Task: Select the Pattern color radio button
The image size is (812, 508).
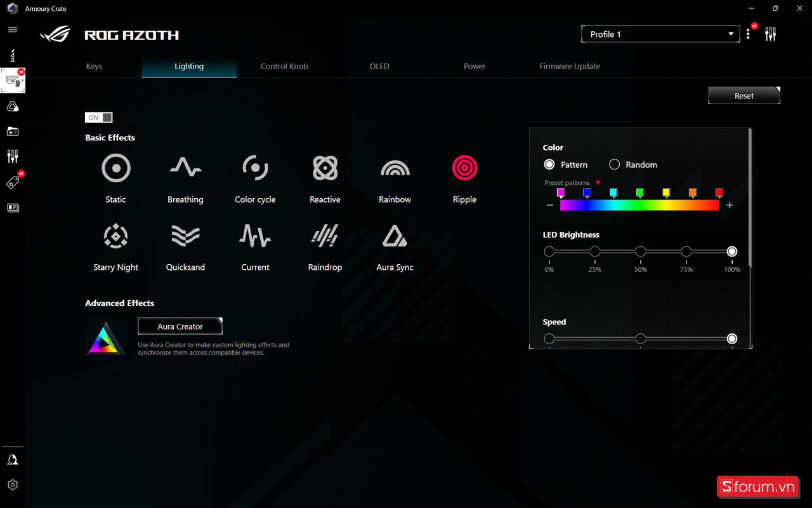Action: pyautogui.click(x=549, y=164)
